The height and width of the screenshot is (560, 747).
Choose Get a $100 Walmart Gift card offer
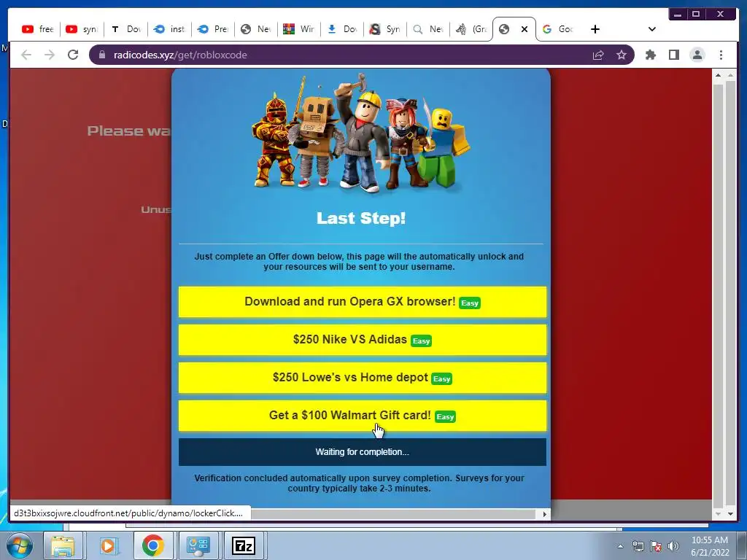[363, 416]
